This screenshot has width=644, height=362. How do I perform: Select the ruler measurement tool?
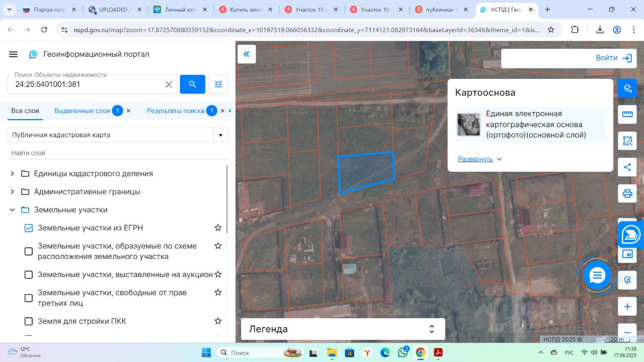627,114
